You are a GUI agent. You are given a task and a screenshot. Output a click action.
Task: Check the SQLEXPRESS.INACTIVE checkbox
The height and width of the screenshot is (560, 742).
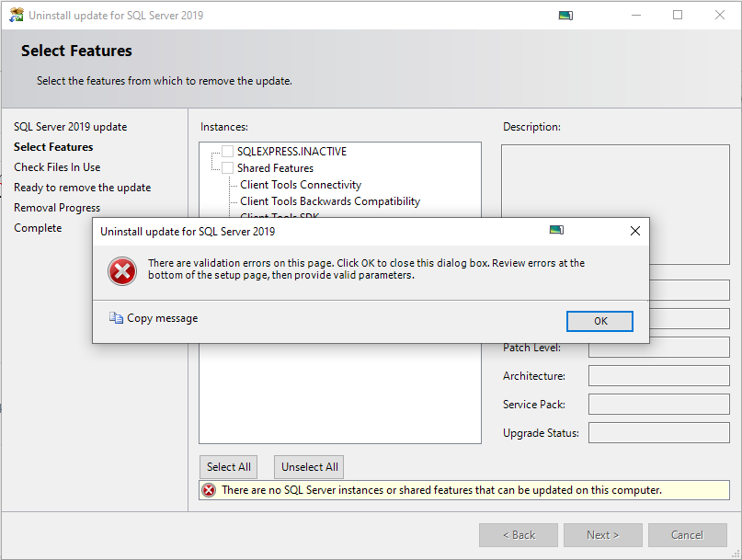(228, 152)
